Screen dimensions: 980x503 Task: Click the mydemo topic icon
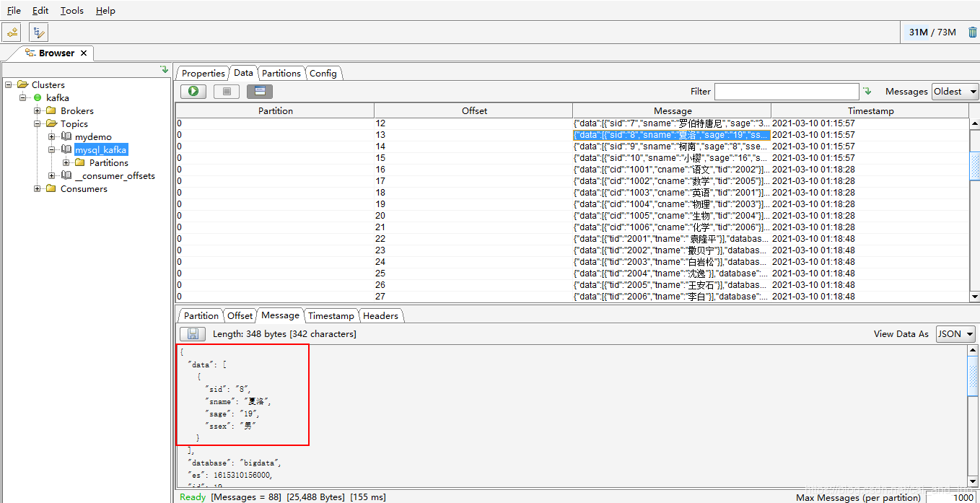pyautogui.click(x=66, y=137)
